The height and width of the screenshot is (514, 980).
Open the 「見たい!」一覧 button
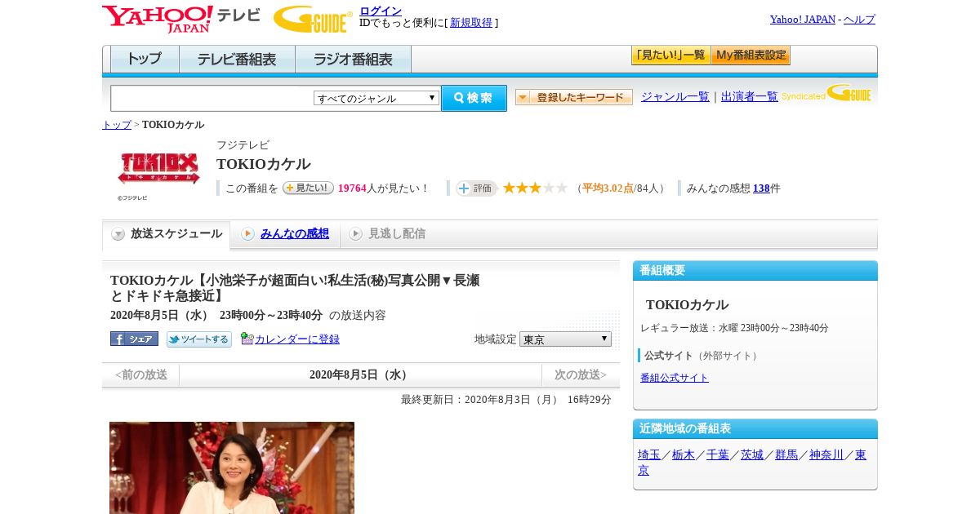(670, 55)
